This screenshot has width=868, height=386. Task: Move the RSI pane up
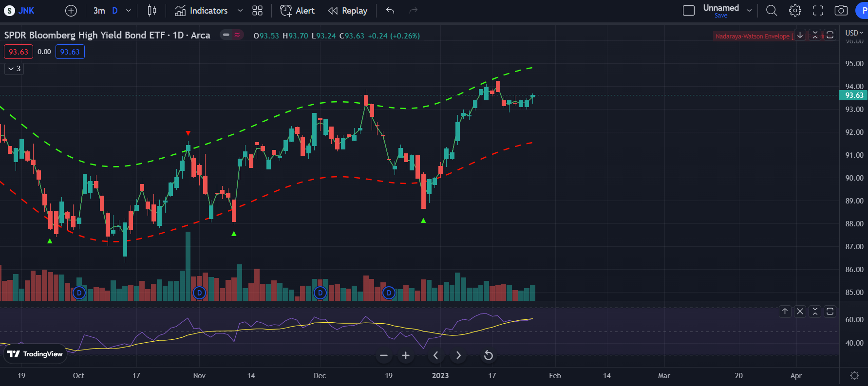(x=785, y=312)
